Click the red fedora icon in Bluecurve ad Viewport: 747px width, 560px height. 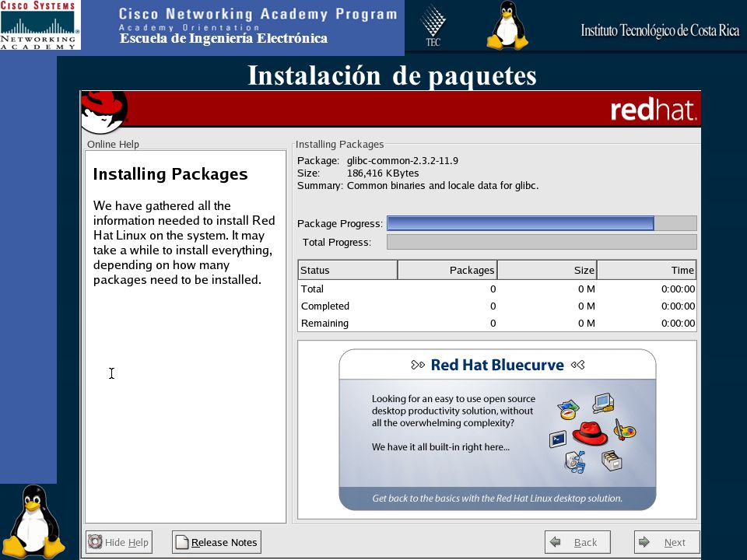[590, 433]
